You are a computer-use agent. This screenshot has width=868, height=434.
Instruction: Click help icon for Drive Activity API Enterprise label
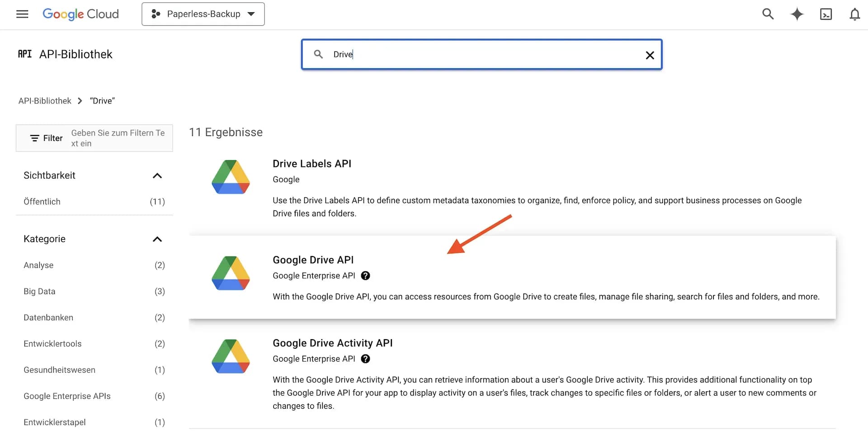click(x=366, y=359)
